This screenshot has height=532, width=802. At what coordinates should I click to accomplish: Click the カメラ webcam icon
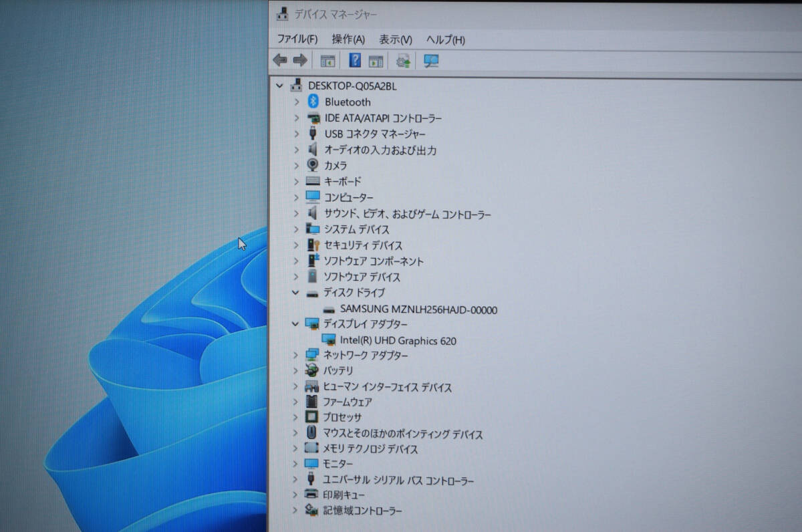[x=312, y=165]
